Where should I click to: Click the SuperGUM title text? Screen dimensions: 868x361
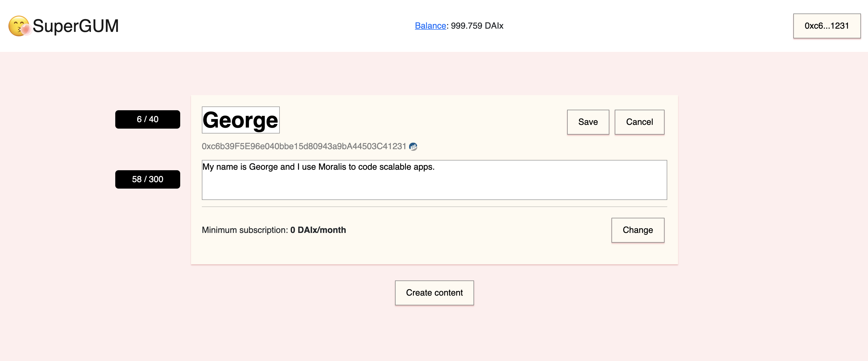point(76,26)
